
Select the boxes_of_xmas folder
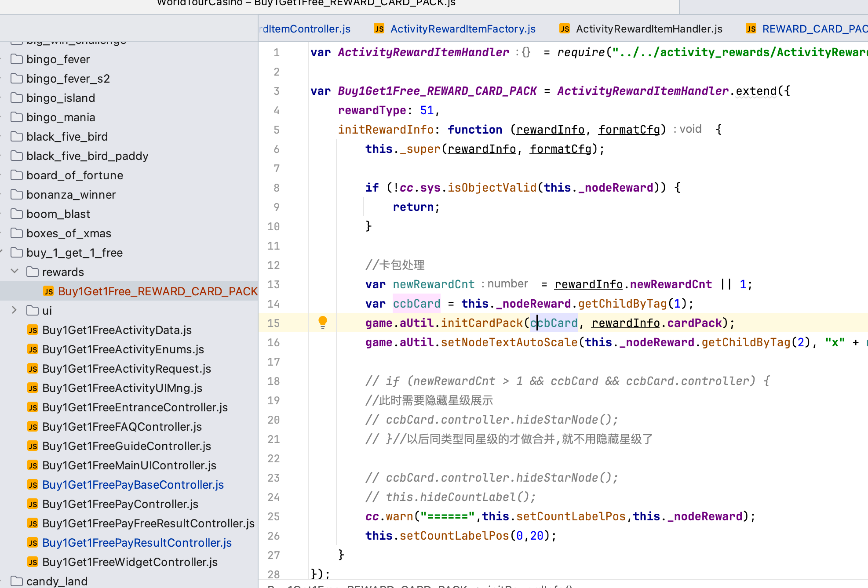(x=69, y=233)
